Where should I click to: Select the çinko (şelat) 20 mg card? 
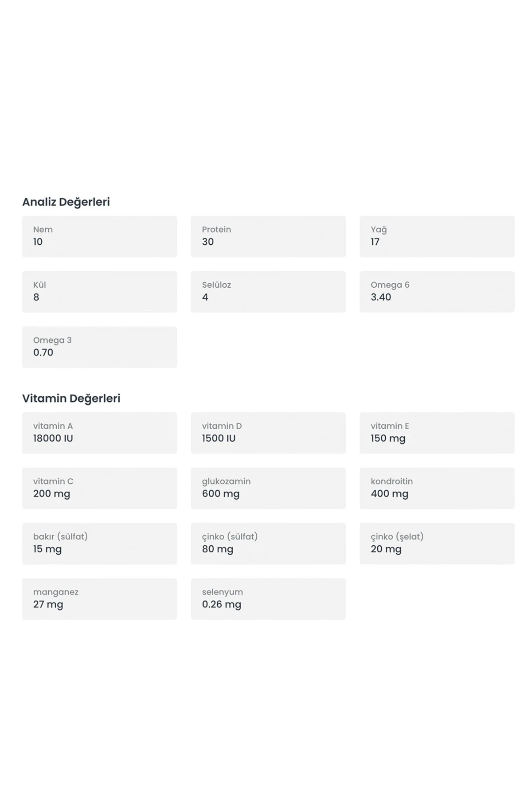[x=437, y=544]
